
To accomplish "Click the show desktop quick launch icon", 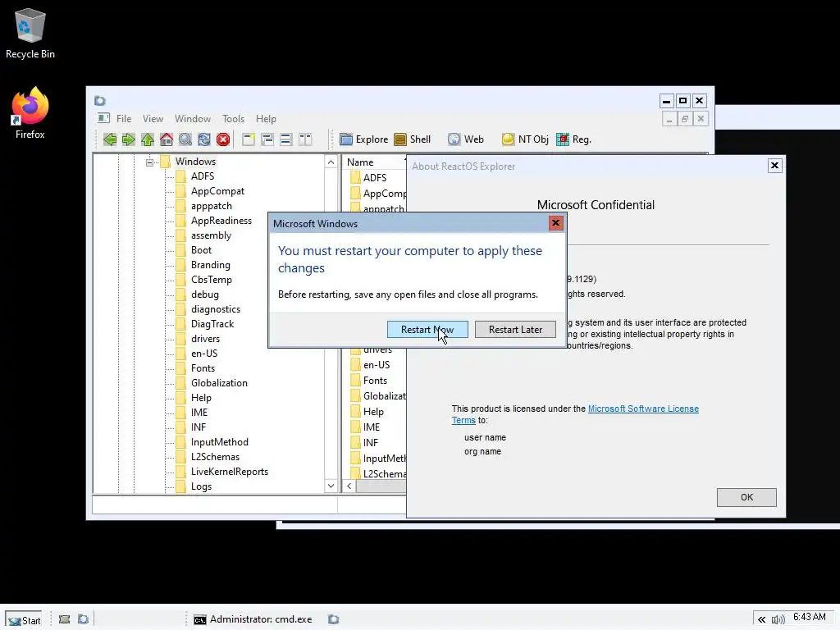I will (x=64, y=619).
